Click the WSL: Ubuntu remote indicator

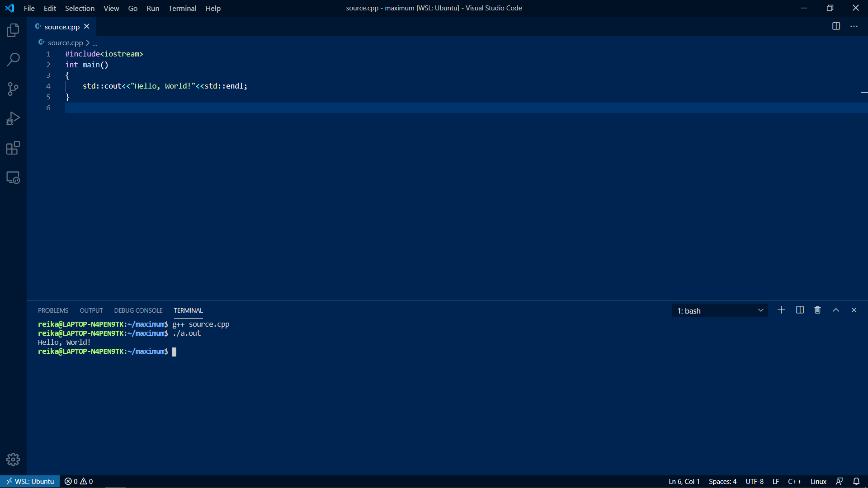coord(30,481)
